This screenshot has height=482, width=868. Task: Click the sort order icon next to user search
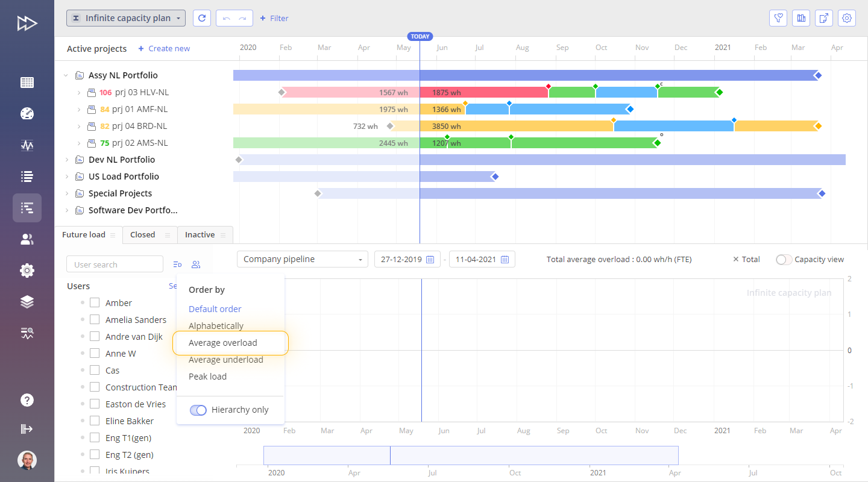[177, 264]
